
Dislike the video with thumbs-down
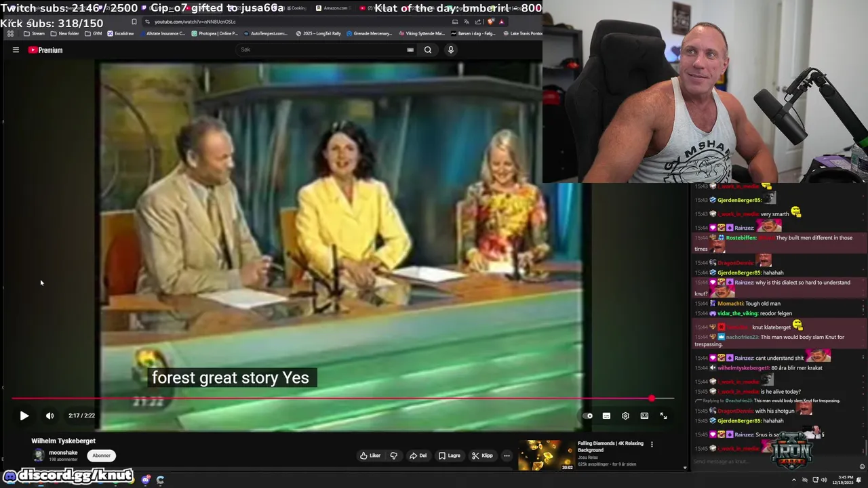(x=393, y=455)
